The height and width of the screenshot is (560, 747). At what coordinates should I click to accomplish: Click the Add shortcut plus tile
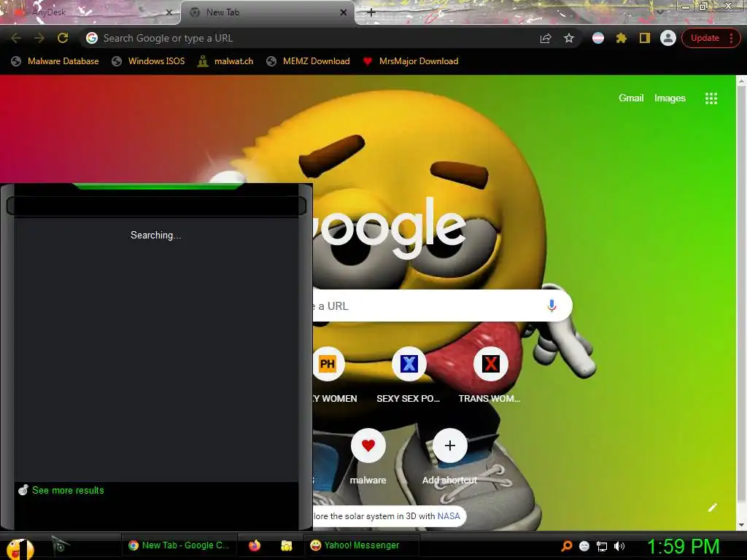point(449,446)
